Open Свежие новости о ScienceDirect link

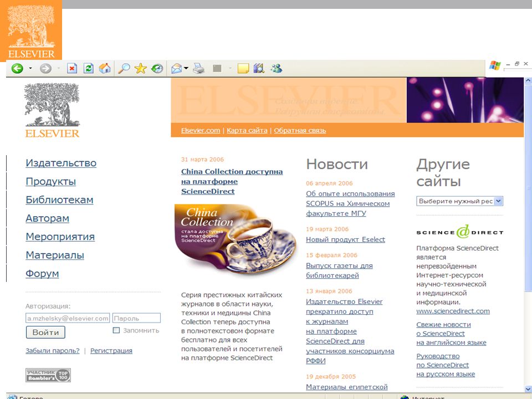click(451, 334)
